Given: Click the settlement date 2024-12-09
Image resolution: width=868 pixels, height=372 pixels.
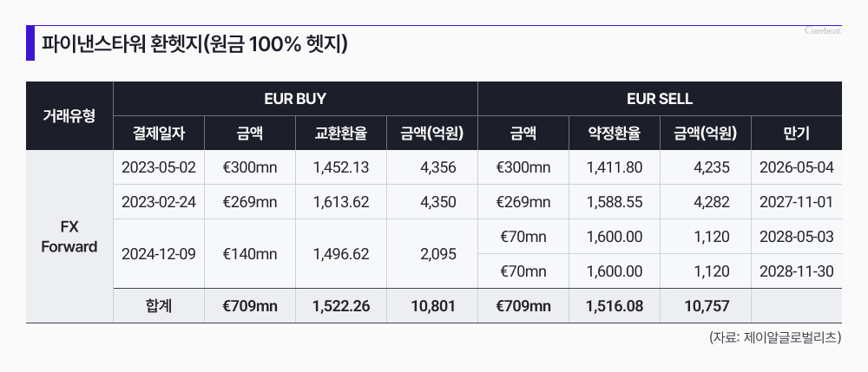Looking at the screenshot, I should click(x=159, y=254).
